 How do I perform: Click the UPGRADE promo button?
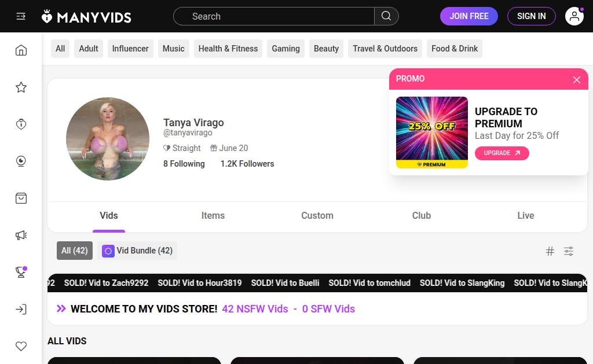click(502, 153)
